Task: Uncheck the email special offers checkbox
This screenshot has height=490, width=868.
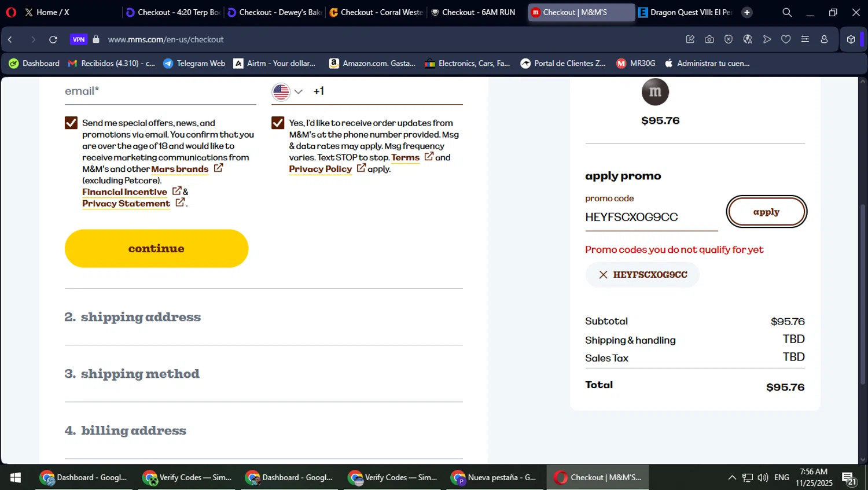Action: coord(71,123)
